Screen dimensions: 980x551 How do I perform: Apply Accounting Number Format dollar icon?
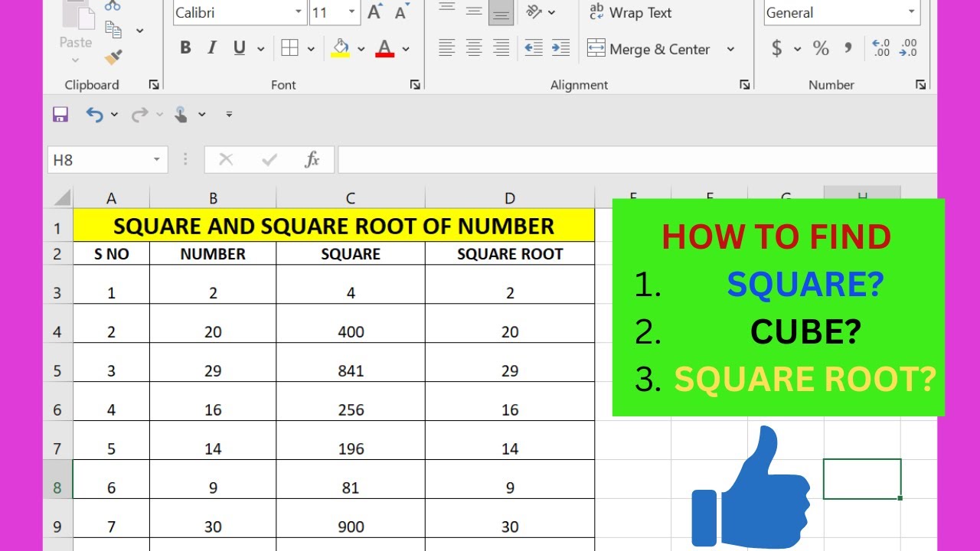click(777, 49)
